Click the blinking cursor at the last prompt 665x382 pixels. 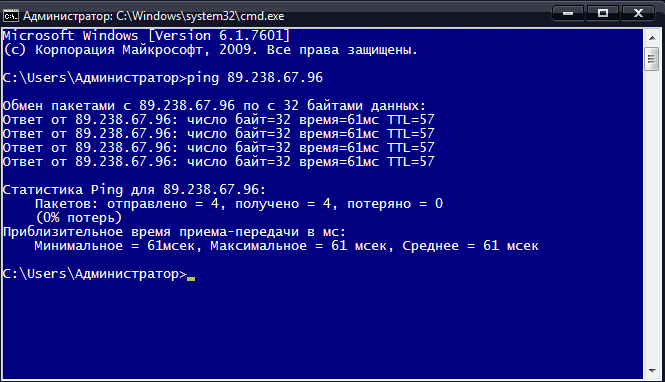191,279
